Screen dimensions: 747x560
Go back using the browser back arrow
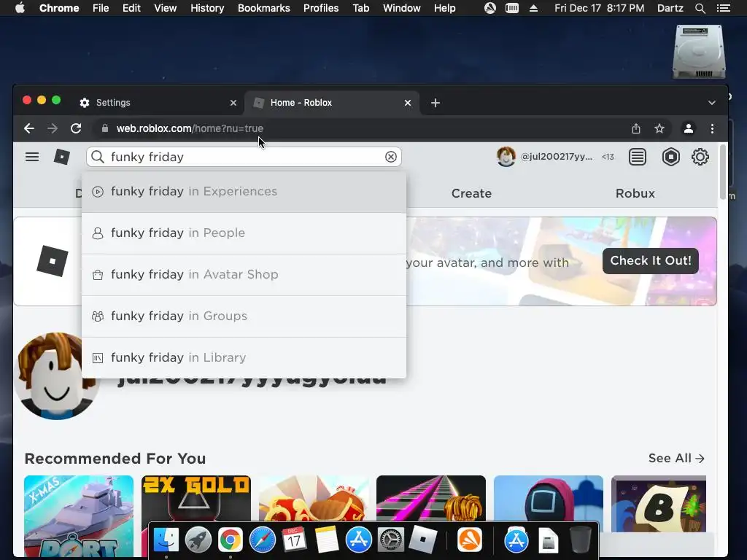[x=29, y=128]
